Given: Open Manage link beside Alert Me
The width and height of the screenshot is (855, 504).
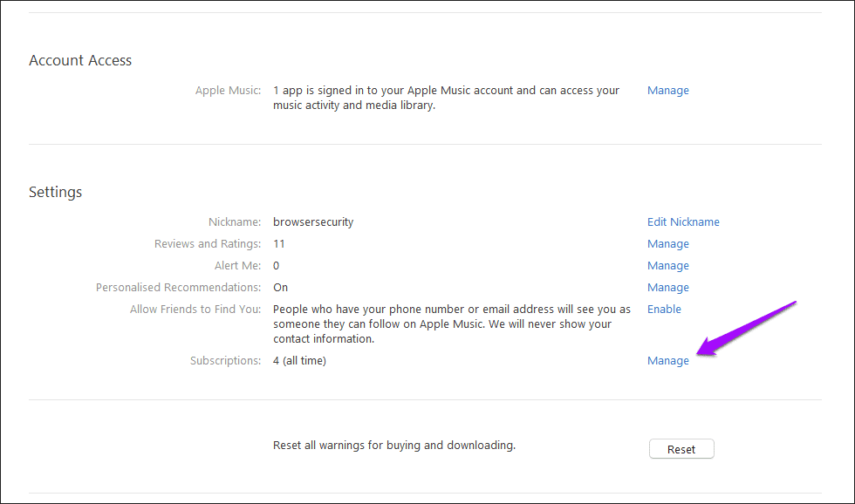Looking at the screenshot, I should click(668, 266).
